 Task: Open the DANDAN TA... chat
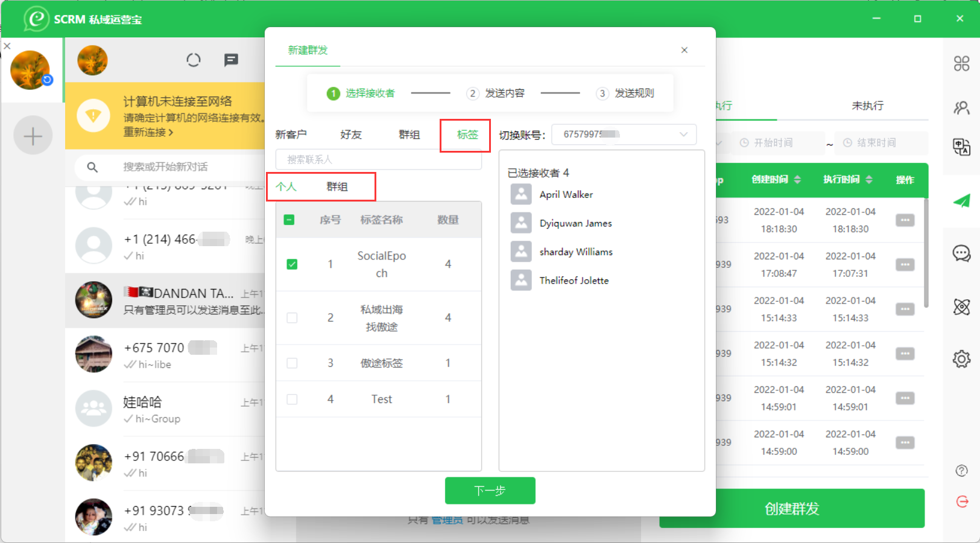[x=165, y=300]
